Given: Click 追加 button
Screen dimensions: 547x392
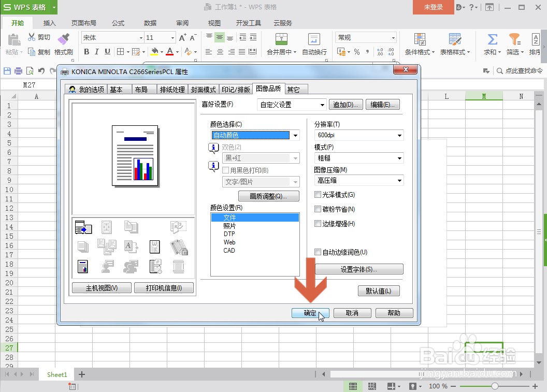Looking at the screenshot, I should coord(346,105).
